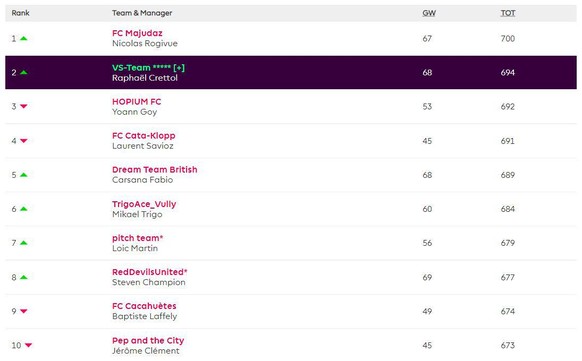Click the red down arrow beside rank 4
The width and height of the screenshot is (582, 361).
(x=23, y=141)
